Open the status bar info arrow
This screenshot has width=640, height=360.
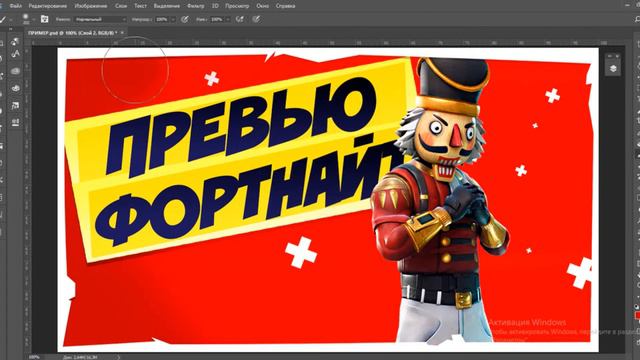[119, 357]
